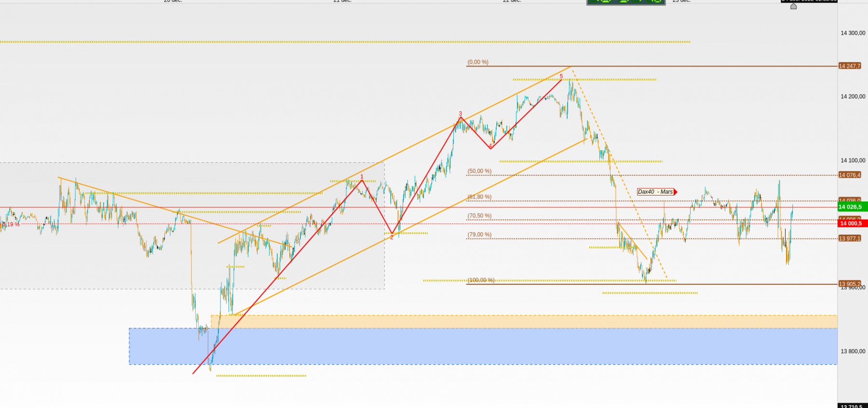Select the (61,80 %) Fibonacci level label
Viewport: 868px width, 408px height.
479,197
